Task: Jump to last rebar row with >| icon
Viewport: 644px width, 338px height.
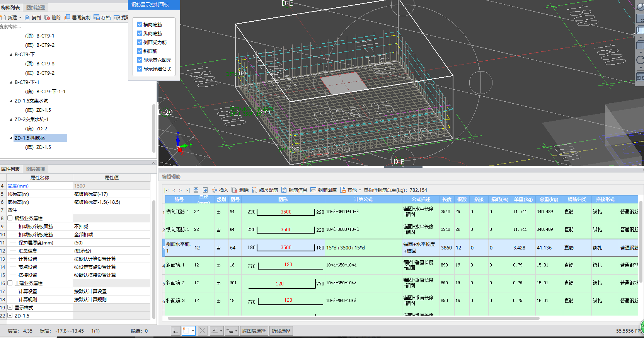Action: (x=187, y=190)
